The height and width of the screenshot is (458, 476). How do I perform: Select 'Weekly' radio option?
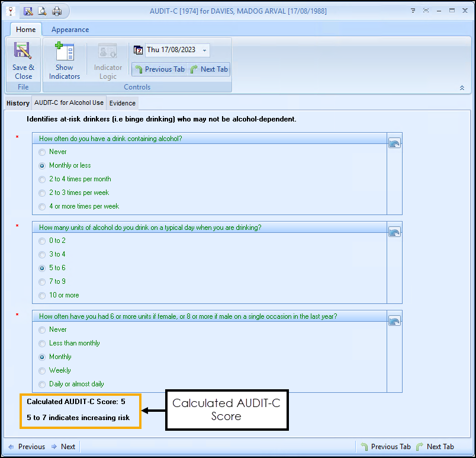click(42, 371)
